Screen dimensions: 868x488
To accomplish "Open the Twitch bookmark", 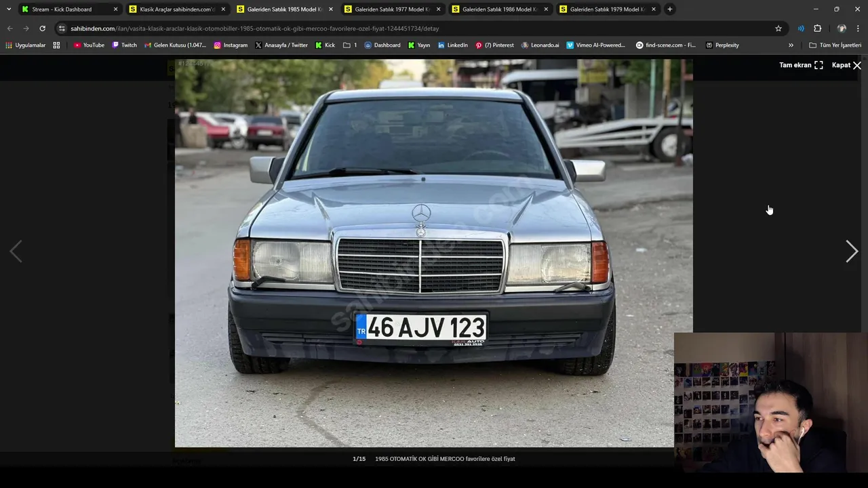I will 124,45.
